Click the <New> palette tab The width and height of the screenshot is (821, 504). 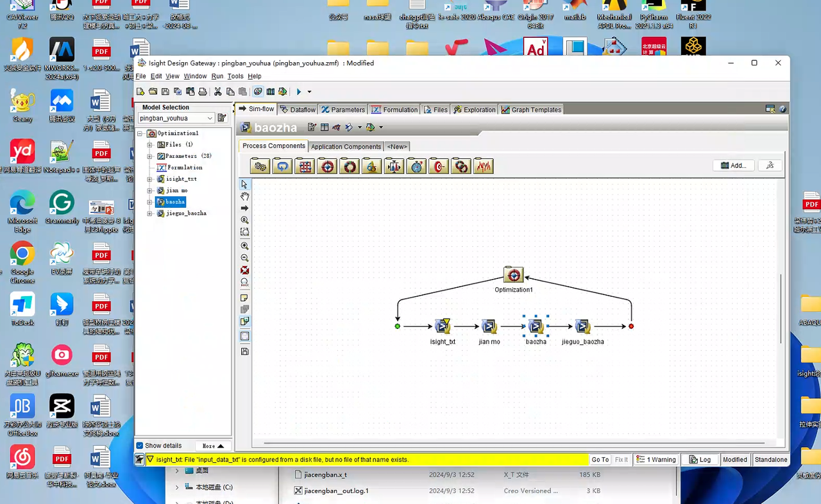397,147
